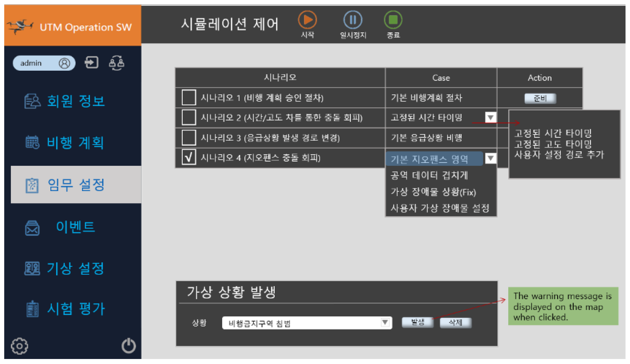Enable the 시나리오 2 checkbox
This screenshot has height=364, width=630.
(189, 117)
